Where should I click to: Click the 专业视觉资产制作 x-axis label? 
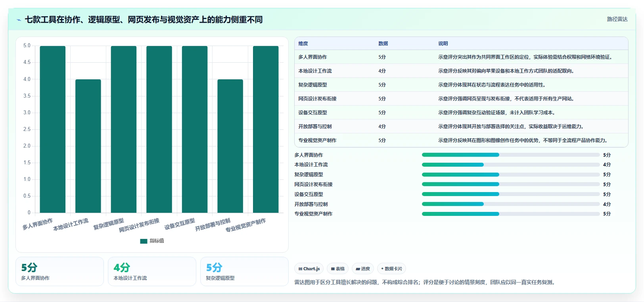tap(245, 225)
